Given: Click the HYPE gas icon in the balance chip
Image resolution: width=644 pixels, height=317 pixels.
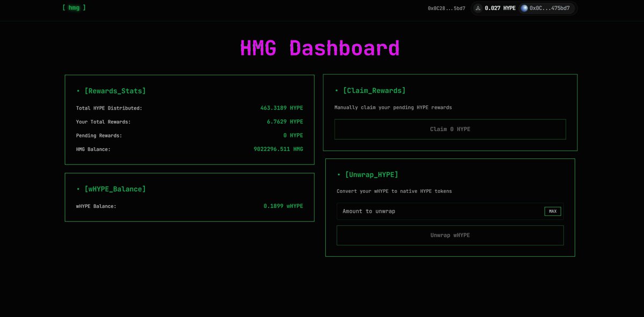Looking at the screenshot, I should [x=478, y=8].
